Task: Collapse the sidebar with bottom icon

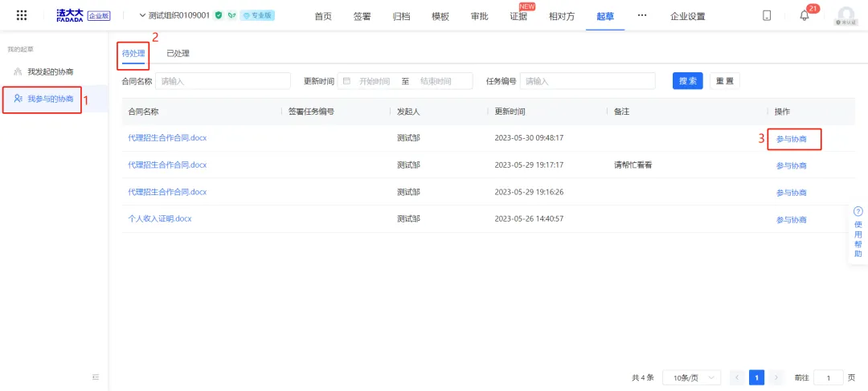Action: (x=96, y=377)
